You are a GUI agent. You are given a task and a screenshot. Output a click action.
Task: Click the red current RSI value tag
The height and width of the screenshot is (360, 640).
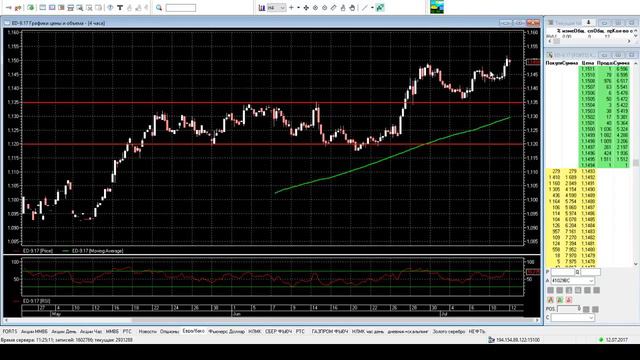pos(533,272)
